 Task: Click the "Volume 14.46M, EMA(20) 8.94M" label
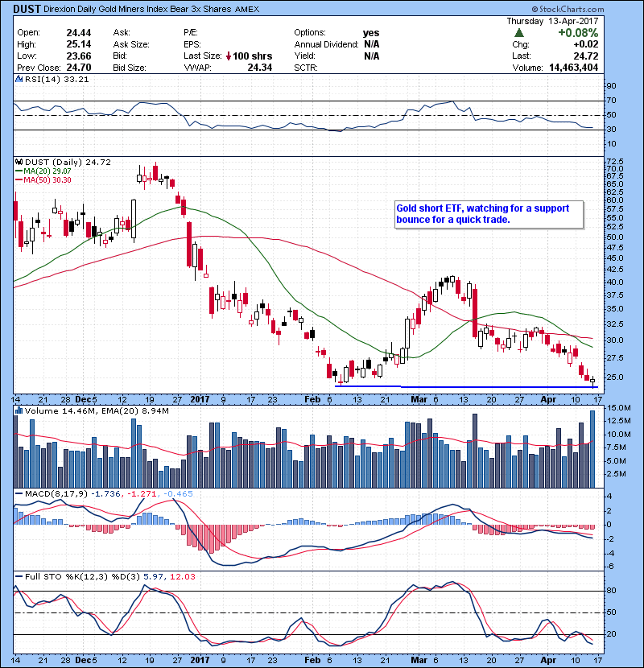pyautogui.click(x=97, y=411)
